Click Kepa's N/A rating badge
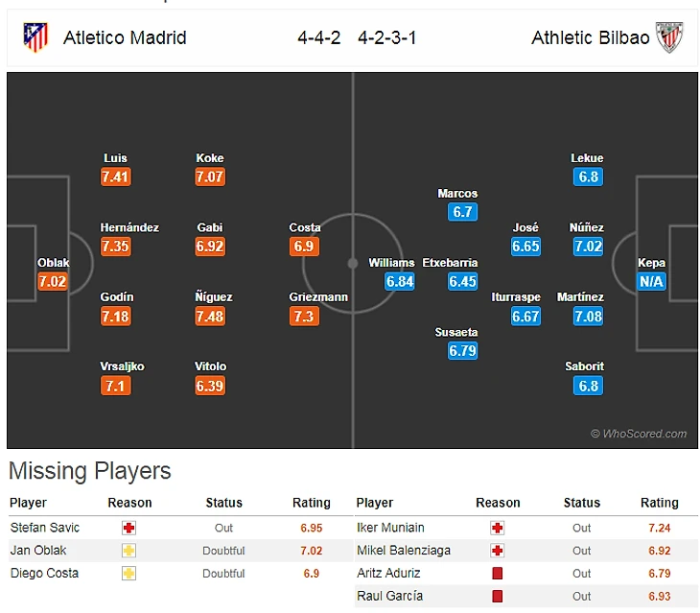This screenshot has width=700, height=613. [652, 282]
